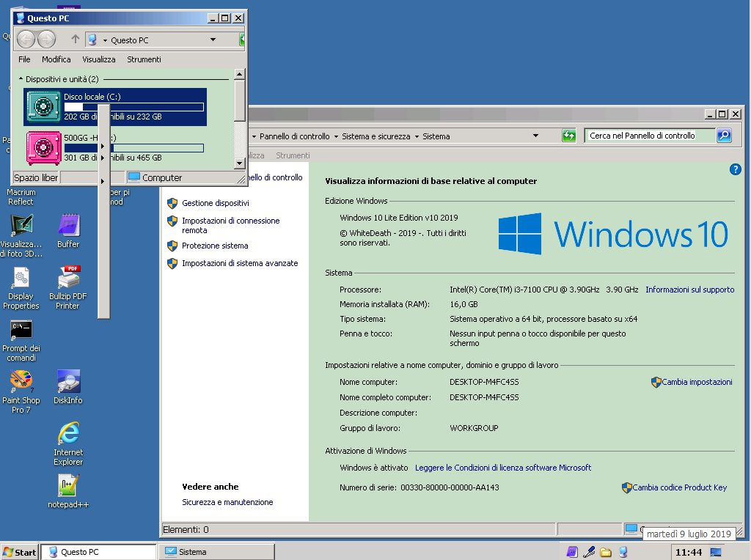The width and height of the screenshot is (751, 560).
Task: Click the Start button
Action: 19,553
